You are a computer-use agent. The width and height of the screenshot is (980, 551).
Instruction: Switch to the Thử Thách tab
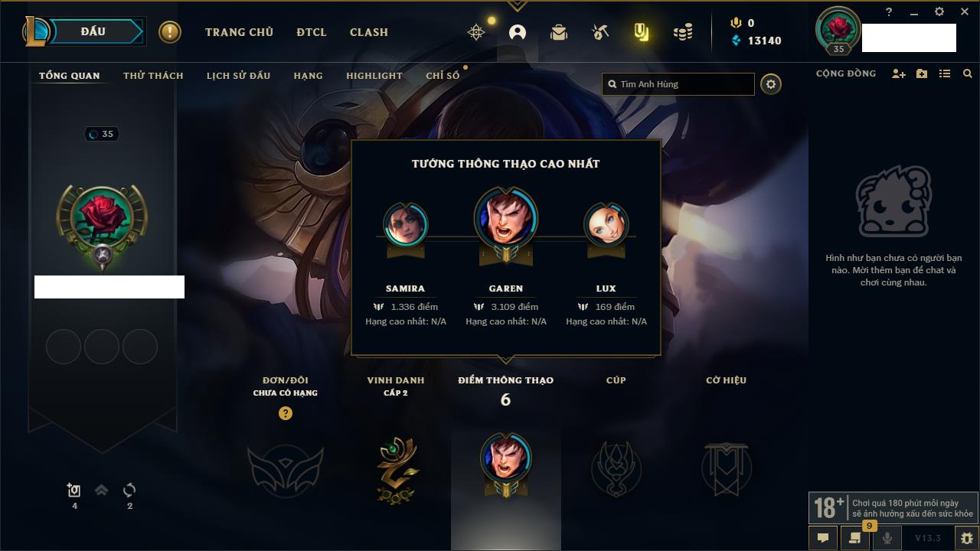pos(153,76)
